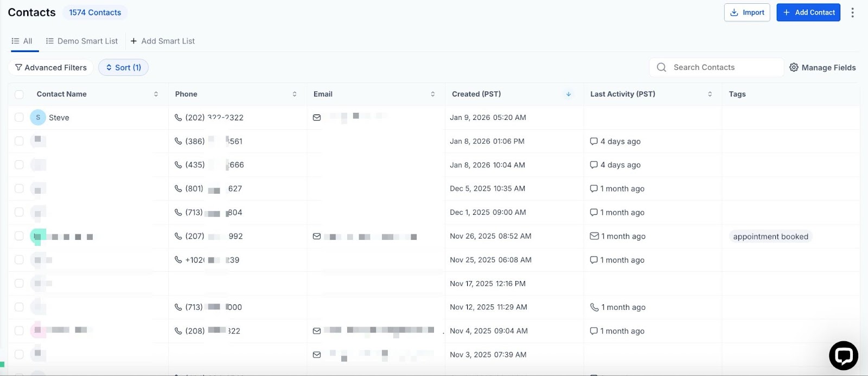Click the magnifier icon in search box
The width and height of the screenshot is (868, 376).
click(x=661, y=67)
